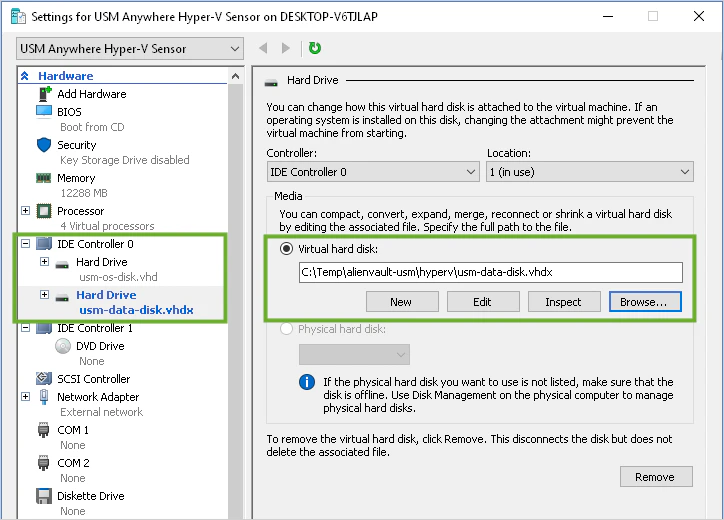
Task: Click the New button
Action: point(402,302)
